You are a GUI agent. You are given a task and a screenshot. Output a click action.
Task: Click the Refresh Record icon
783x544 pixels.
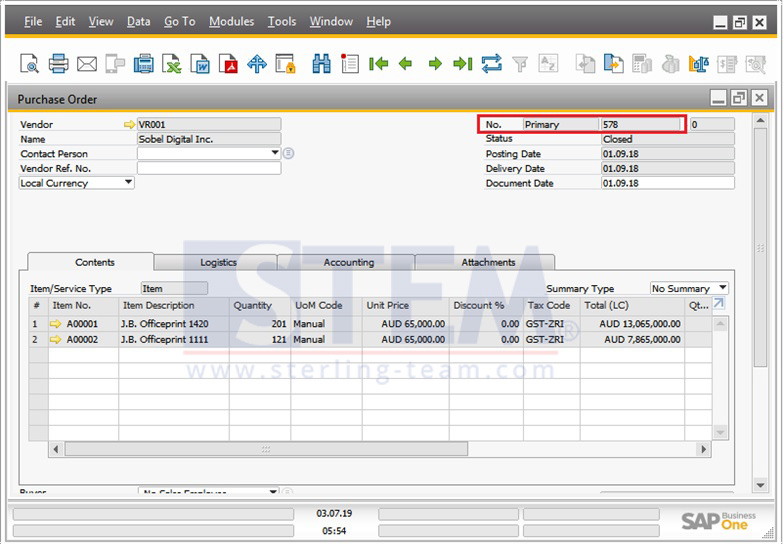pos(492,64)
